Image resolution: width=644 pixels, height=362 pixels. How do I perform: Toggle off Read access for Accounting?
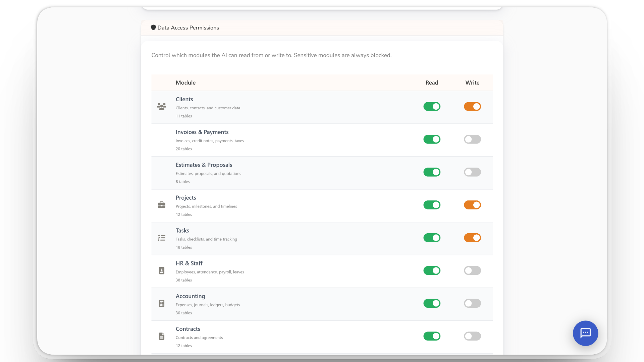(432, 303)
